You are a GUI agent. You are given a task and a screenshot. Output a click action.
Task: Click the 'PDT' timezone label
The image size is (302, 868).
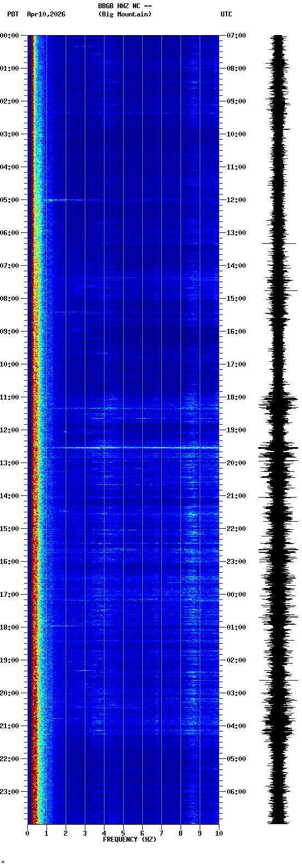pyautogui.click(x=13, y=14)
